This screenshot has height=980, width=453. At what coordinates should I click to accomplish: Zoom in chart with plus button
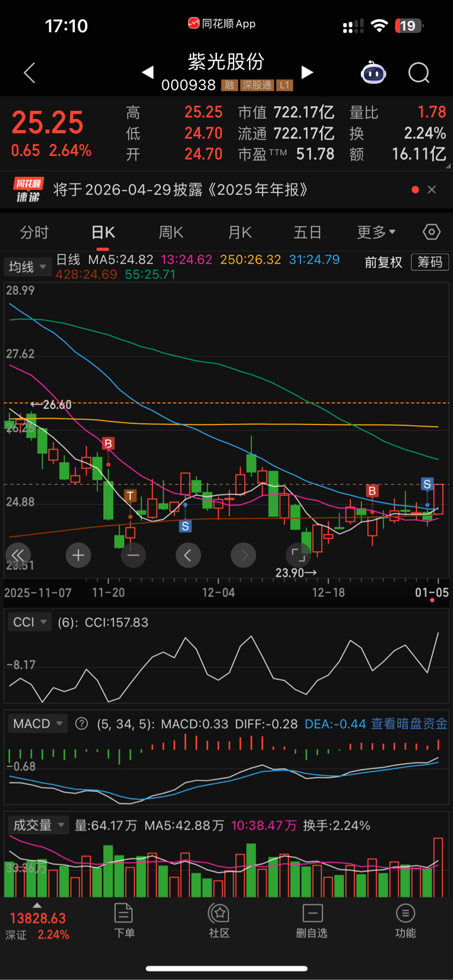click(78, 555)
